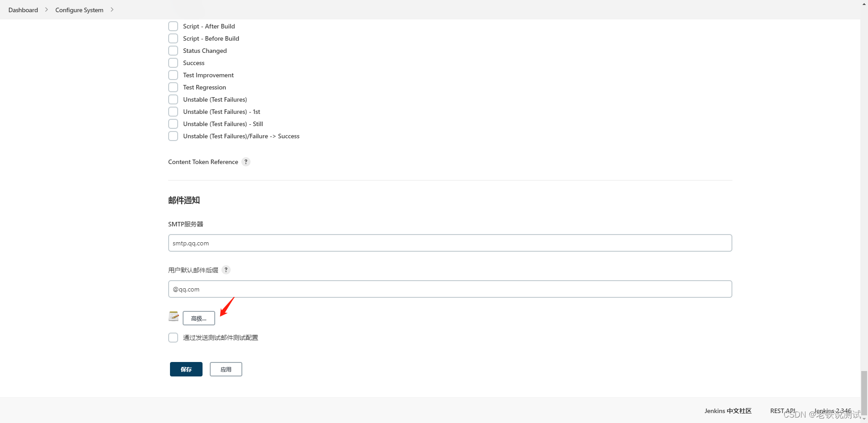868x423 pixels.
Task: Click the notepad icon beside the 高级 button
Action: (174, 316)
